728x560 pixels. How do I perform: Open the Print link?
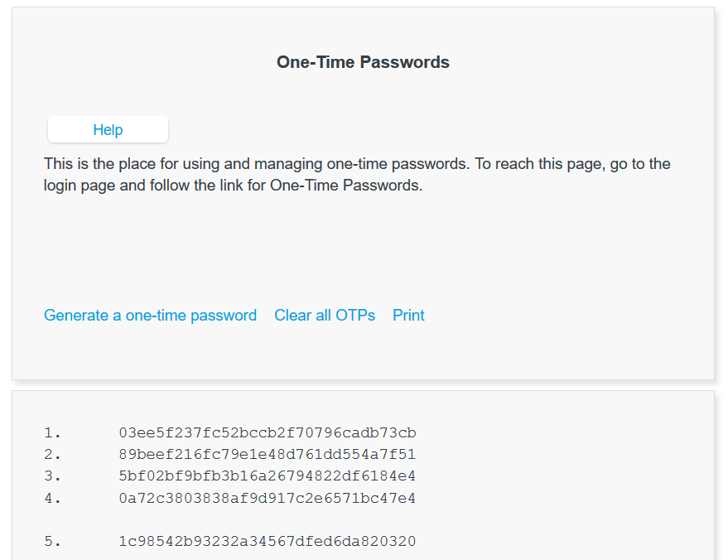tap(408, 316)
